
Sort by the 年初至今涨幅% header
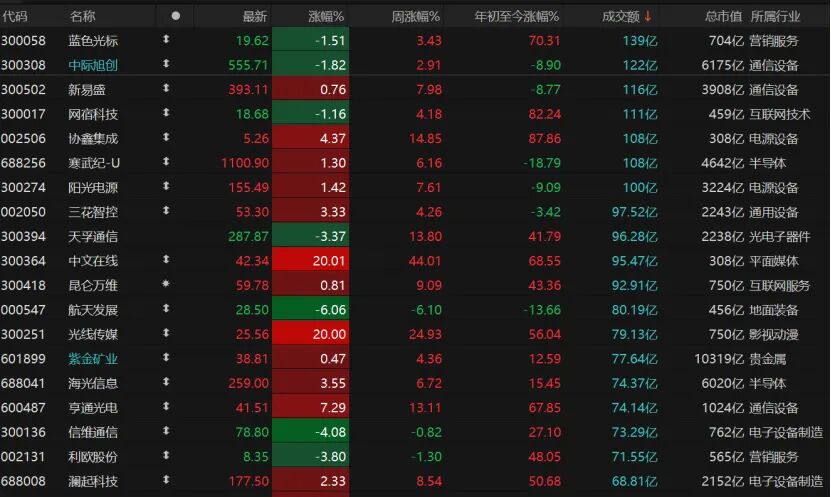(x=518, y=16)
